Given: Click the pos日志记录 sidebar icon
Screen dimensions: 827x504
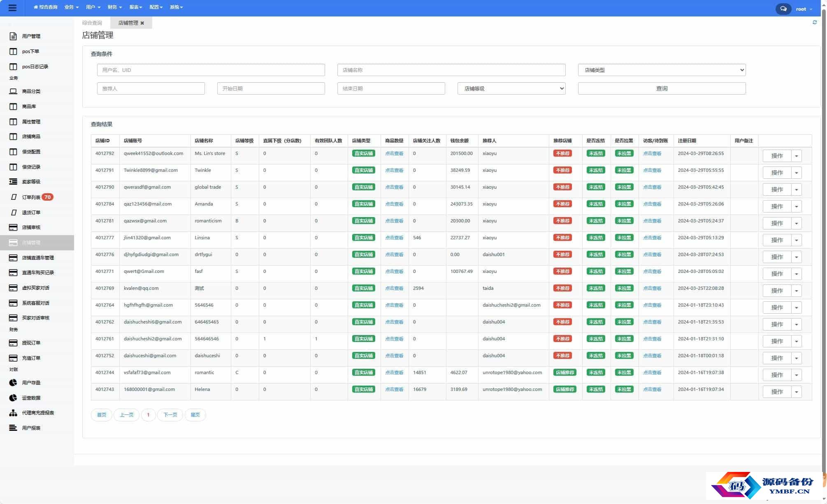Looking at the screenshot, I should pos(13,67).
